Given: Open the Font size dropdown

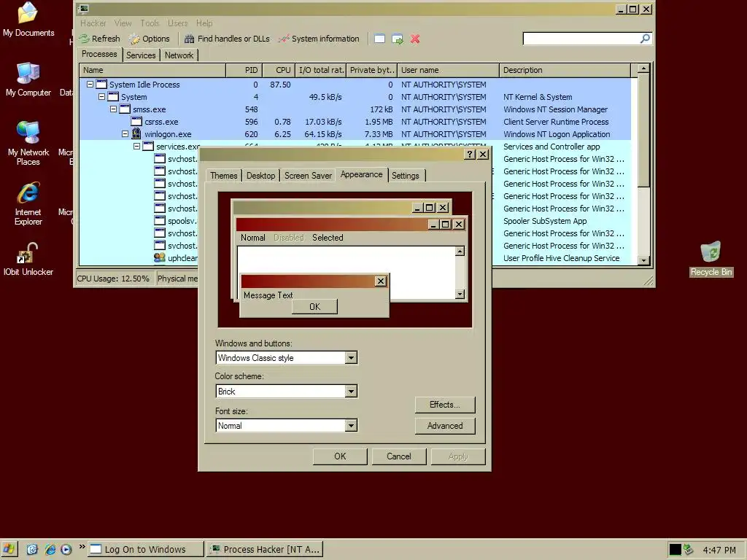Looking at the screenshot, I should click(x=351, y=425).
